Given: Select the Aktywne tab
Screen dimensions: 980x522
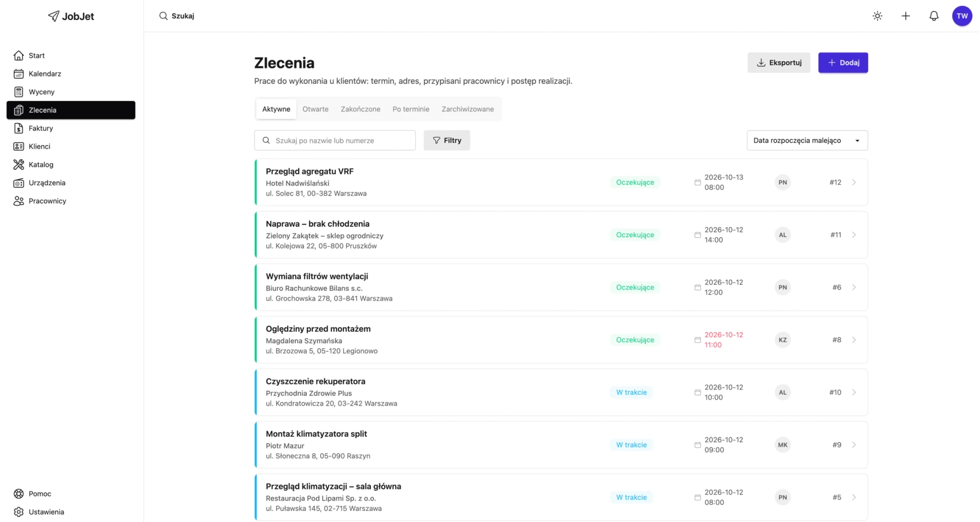Looking at the screenshot, I should pyautogui.click(x=276, y=109).
